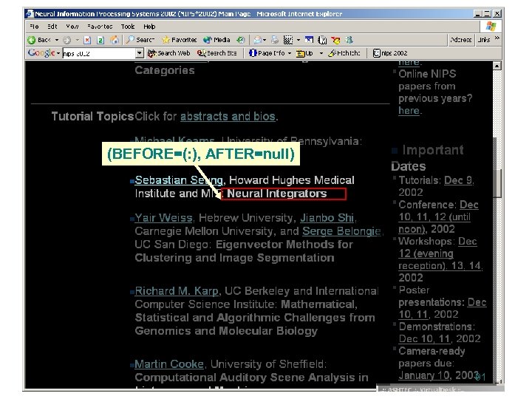Click the Up directory button

point(304,53)
